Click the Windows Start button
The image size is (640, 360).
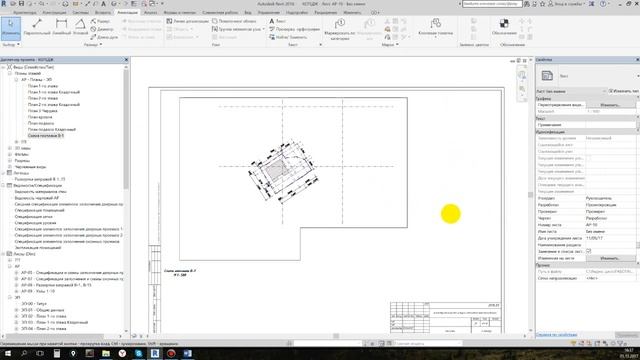tap(8, 353)
